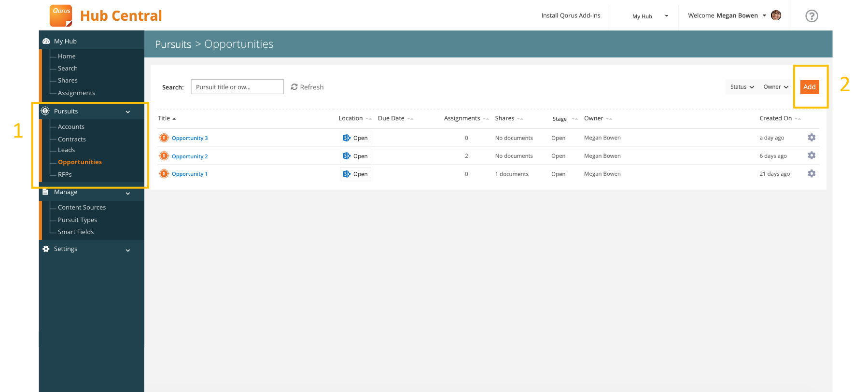The height and width of the screenshot is (392, 868).
Task: Go to Home in the sidebar
Action: tap(67, 56)
